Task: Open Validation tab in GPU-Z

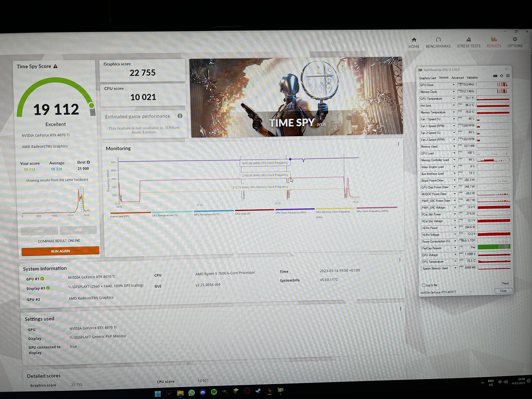Action: click(x=472, y=77)
